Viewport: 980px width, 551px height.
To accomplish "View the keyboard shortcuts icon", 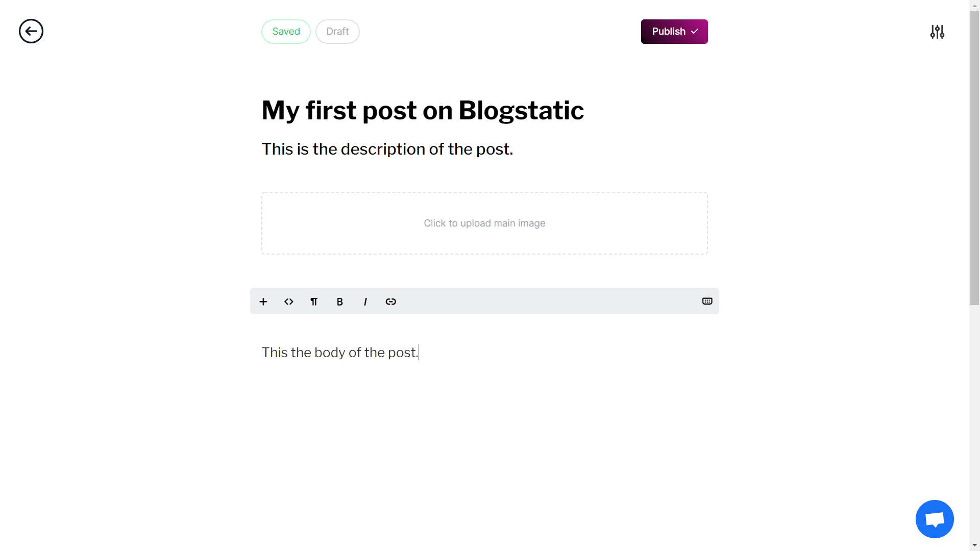I will (706, 301).
